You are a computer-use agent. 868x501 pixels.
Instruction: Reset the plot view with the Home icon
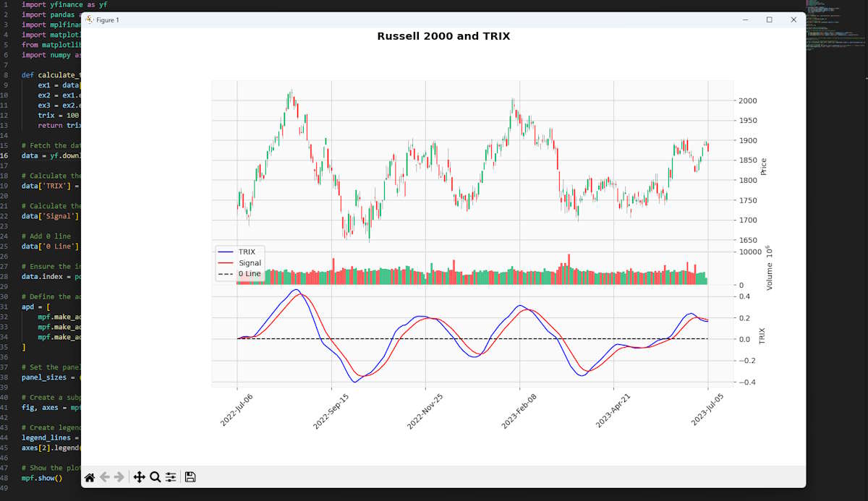pos(90,476)
